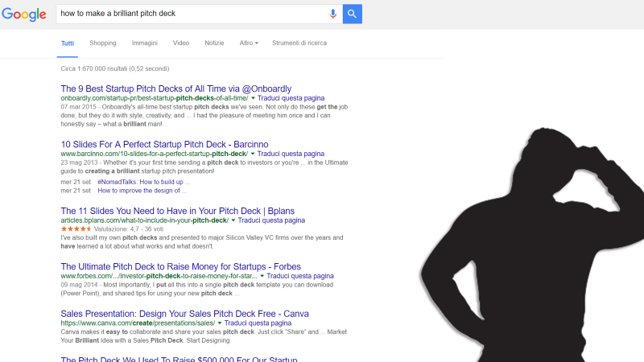Click Traduci questa pagina for Onboardly result
The height and width of the screenshot is (362, 644).
coord(291,98)
